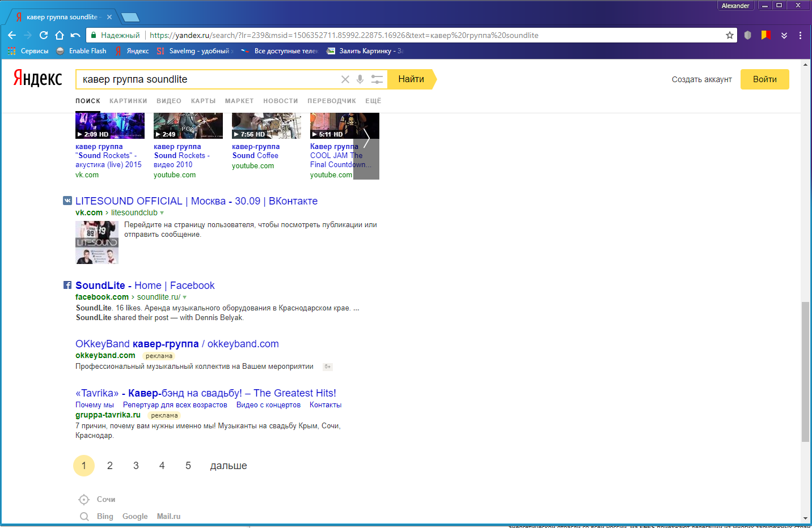Switch to the НОВОСТИ tab
The height and width of the screenshot is (528, 812).
tap(281, 101)
